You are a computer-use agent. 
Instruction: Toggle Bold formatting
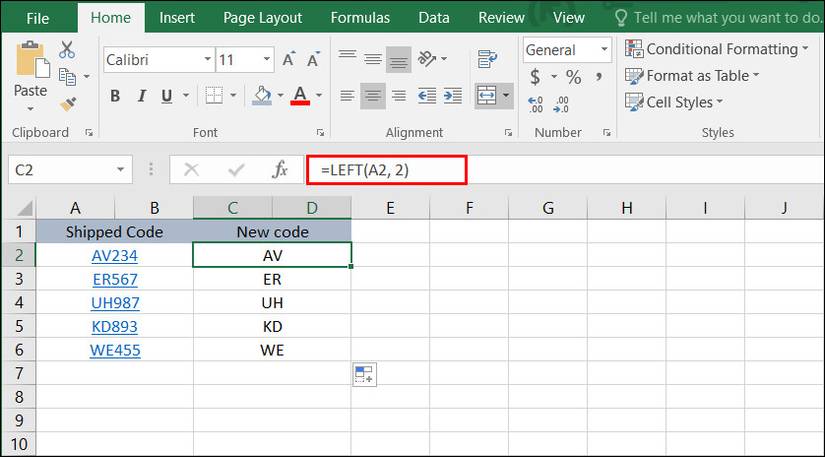click(115, 96)
